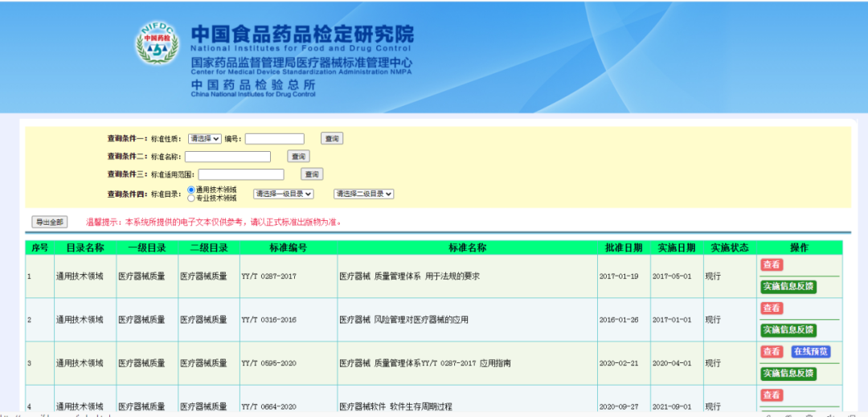
Task: Click 实施信息反馈 for YY/T 0595-2020
Action: point(788,374)
